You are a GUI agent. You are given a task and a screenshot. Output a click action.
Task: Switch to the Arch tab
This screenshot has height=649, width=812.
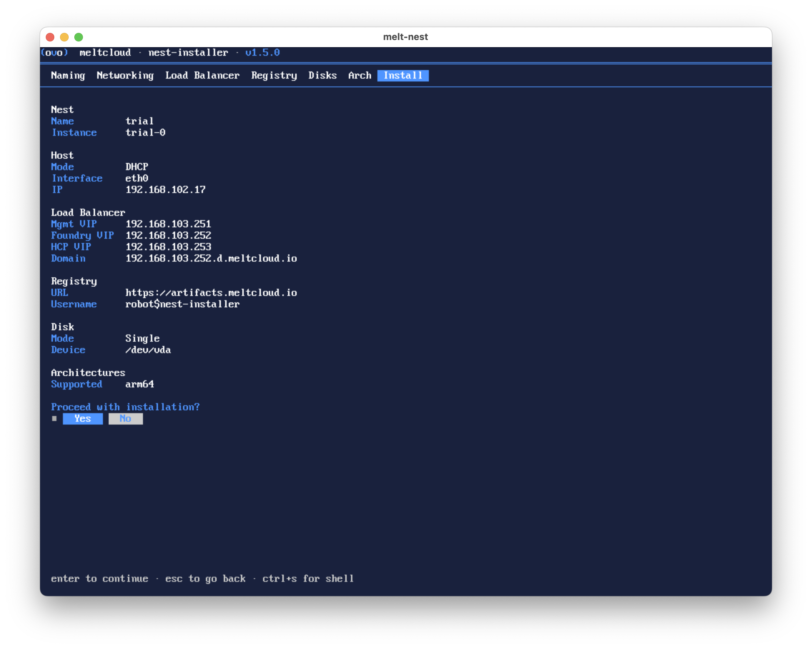(x=360, y=76)
